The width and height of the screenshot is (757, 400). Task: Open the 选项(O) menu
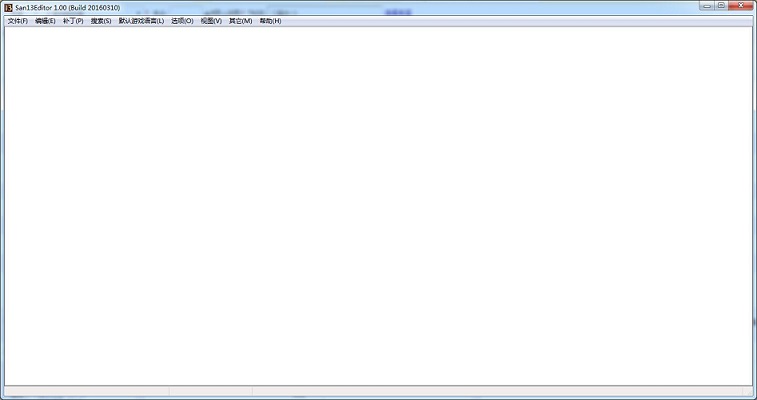(182, 21)
